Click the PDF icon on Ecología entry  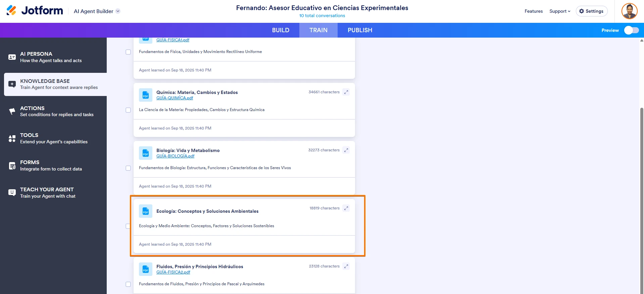click(x=145, y=211)
